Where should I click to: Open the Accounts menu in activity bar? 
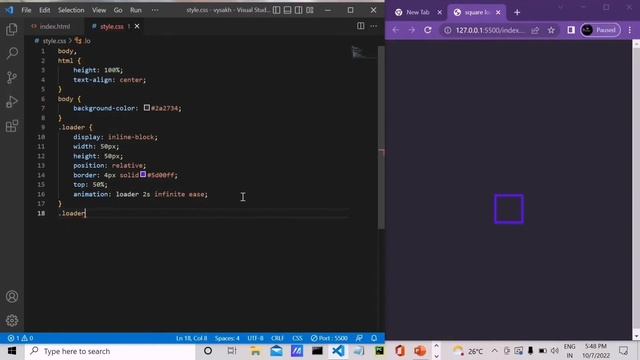(12, 296)
